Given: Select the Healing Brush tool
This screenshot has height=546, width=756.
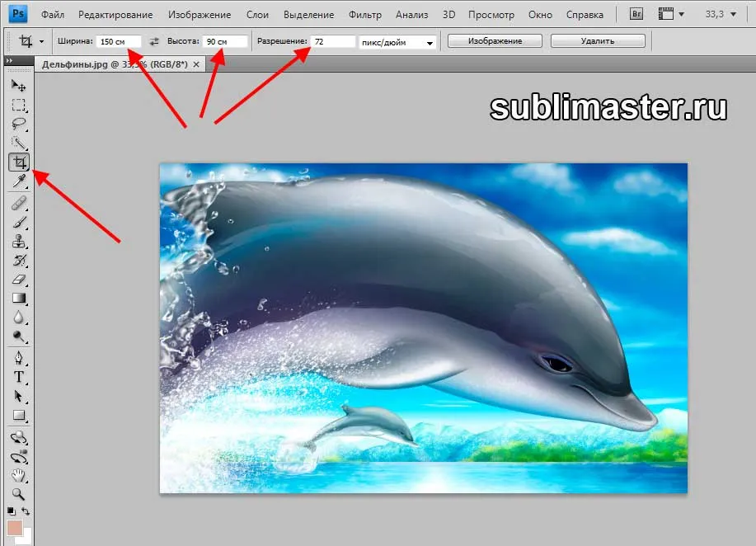Looking at the screenshot, I should tap(18, 204).
